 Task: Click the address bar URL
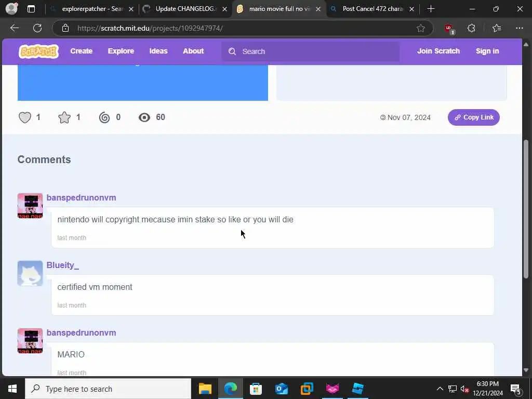(150, 28)
